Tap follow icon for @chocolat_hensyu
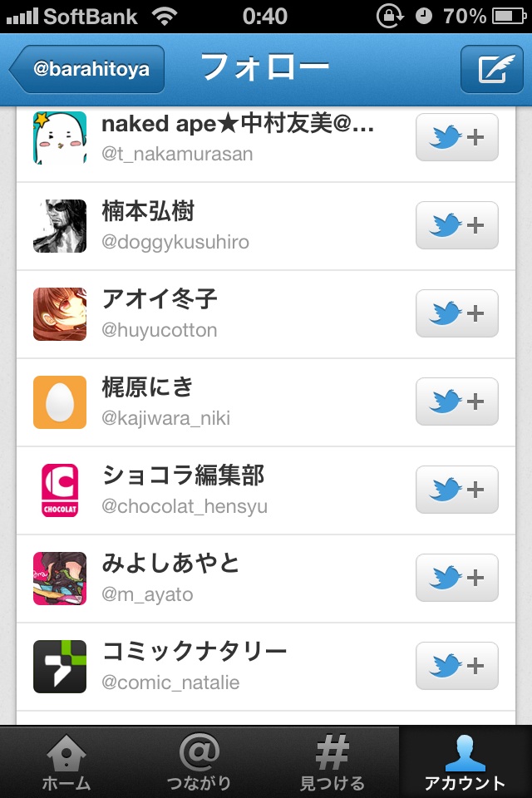 click(x=456, y=490)
